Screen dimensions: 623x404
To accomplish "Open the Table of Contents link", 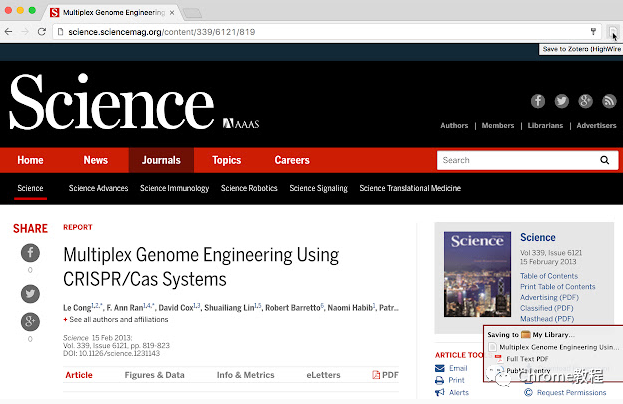I will pyautogui.click(x=549, y=276).
